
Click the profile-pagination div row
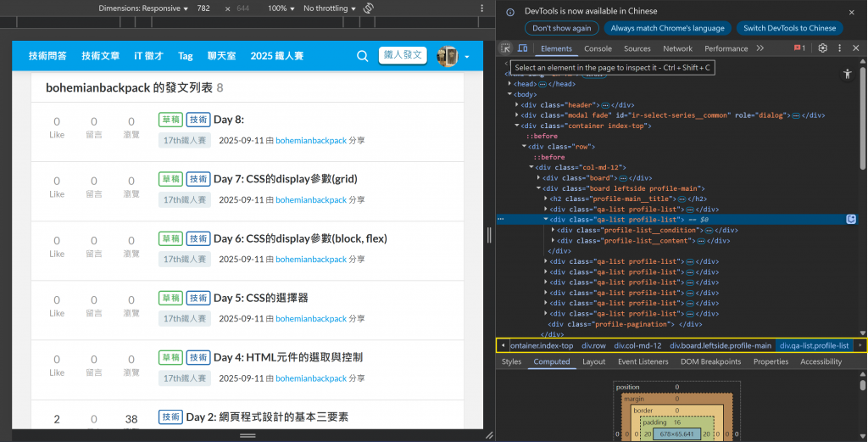625,324
